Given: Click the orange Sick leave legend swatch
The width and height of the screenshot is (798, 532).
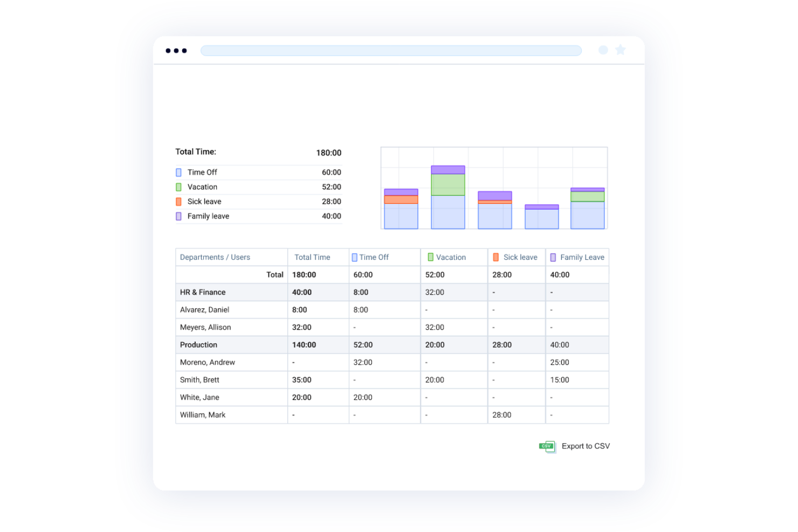Looking at the screenshot, I should point(178,202).
